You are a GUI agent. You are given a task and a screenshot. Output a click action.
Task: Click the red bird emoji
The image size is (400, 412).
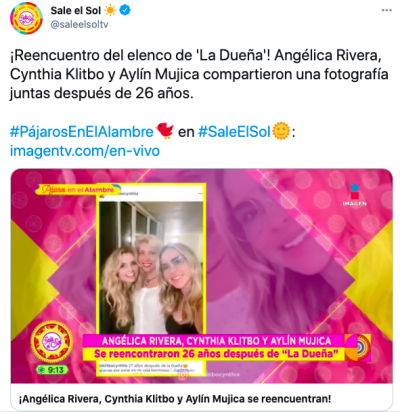(x=165, y=131)
